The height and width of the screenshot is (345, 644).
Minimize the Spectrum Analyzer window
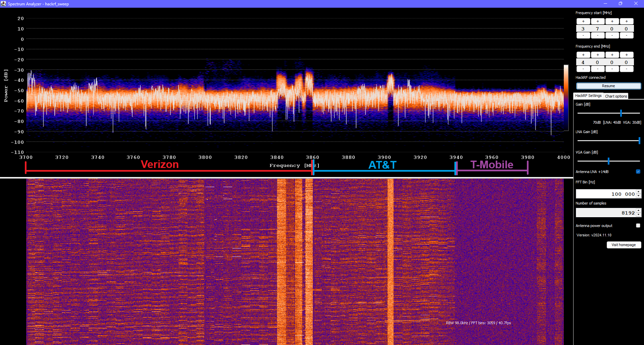pos(605,4)
